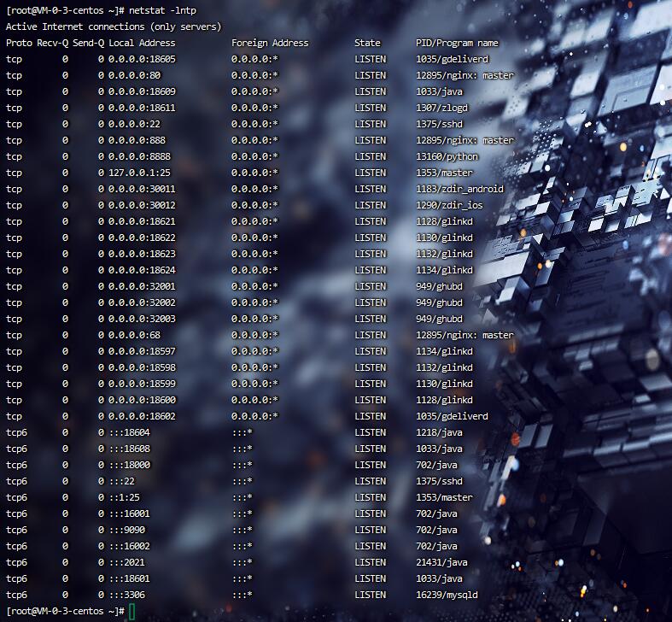Click the Proto column header

[x=19, y=43]
